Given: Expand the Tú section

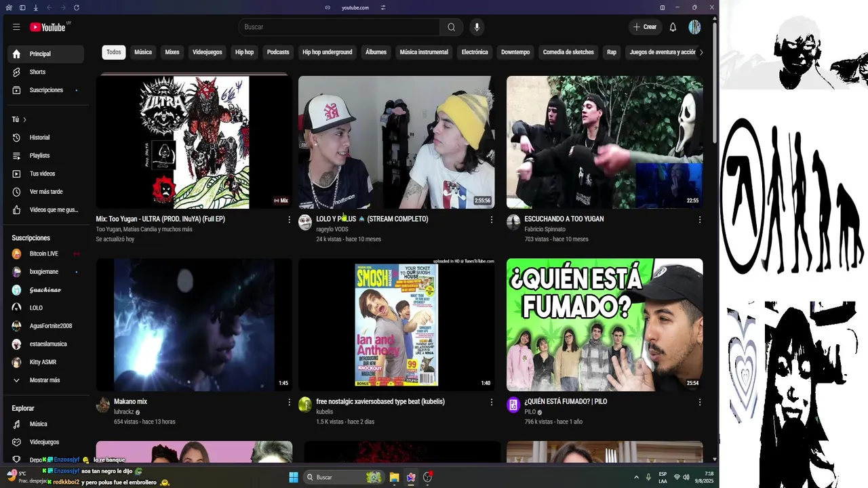Looking at the screenshot, I should click(x=19, y=119).
